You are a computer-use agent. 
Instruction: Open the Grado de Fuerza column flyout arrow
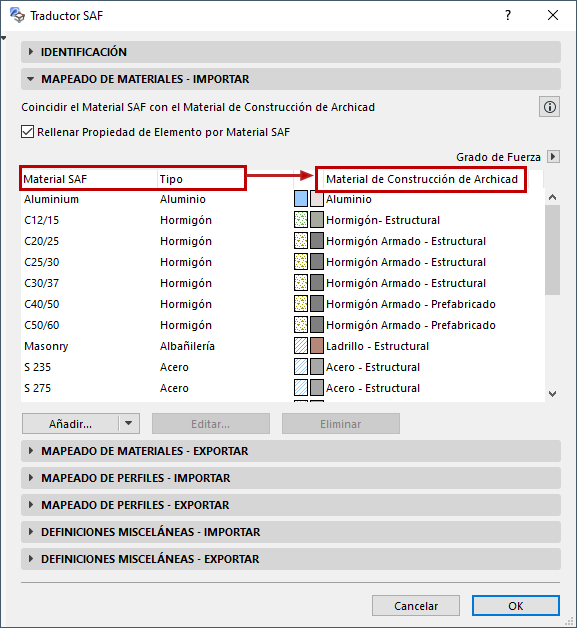pos(553,156)
